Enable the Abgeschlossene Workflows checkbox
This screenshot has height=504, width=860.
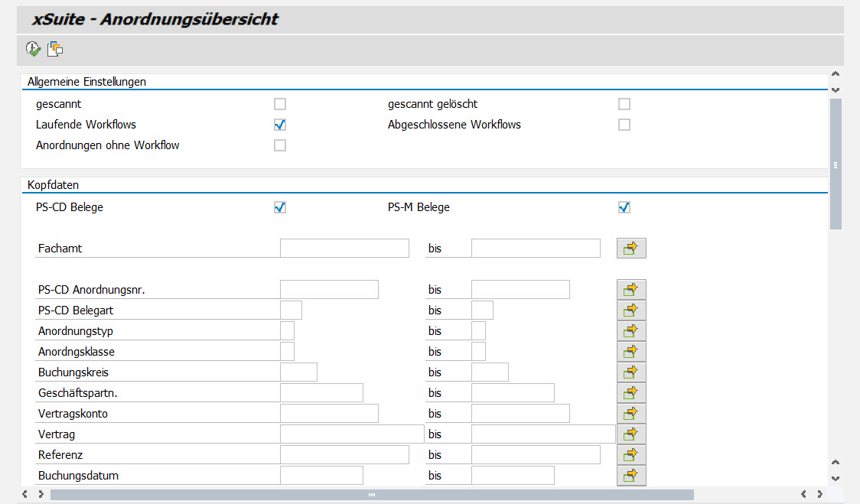(x=624, y=124)
